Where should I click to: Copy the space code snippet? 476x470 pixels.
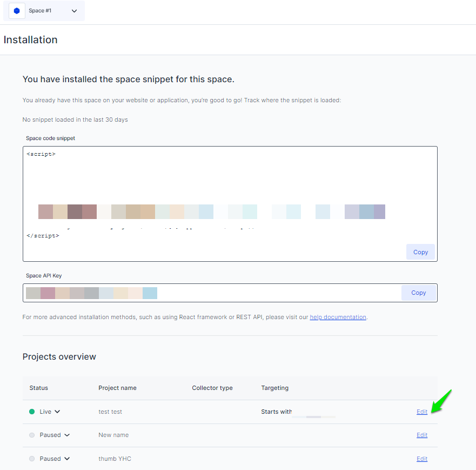pyautogui.click(x=420, y=252)
